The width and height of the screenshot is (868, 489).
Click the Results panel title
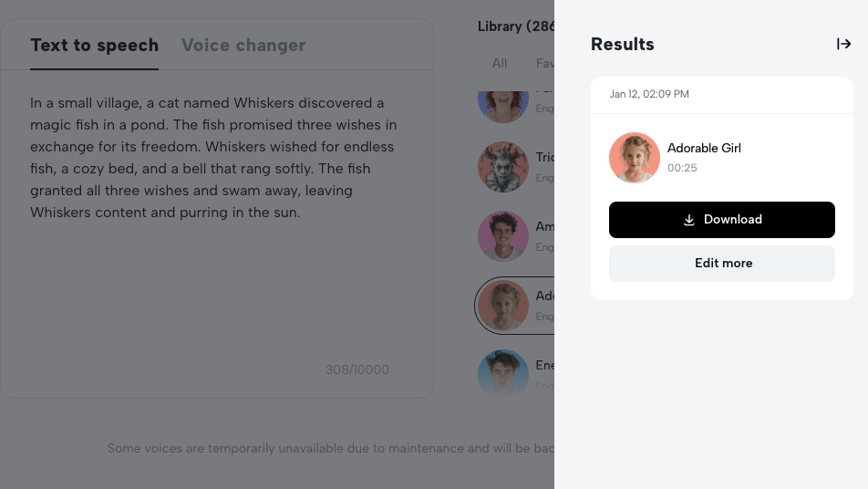(x=622, y=44)
